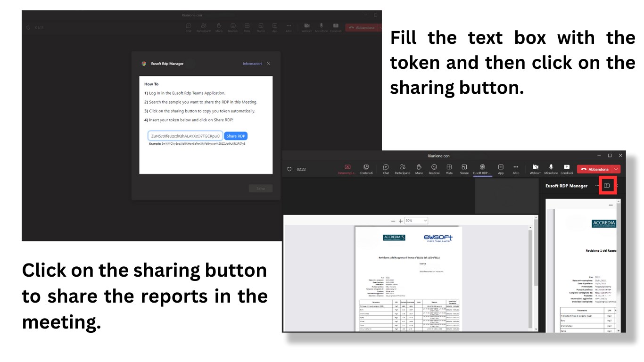Click the greyed Salva button in dialog
This screenshot has width=644, height=362.
click(261, 189)
